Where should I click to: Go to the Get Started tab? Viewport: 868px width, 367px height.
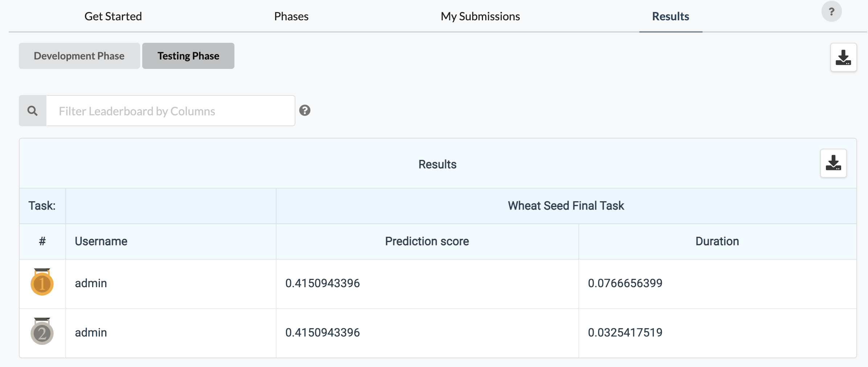pyautogui.click(x=113, y=16)
